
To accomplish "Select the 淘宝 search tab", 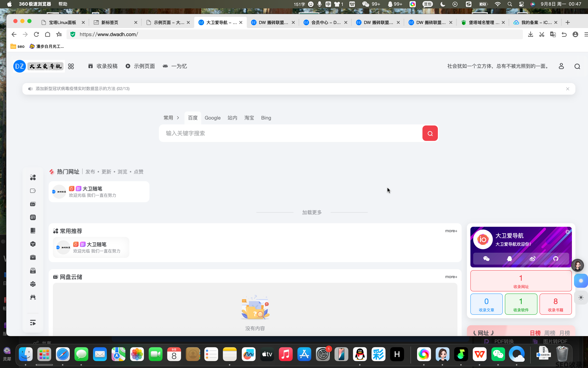I will tap(249, 118).
